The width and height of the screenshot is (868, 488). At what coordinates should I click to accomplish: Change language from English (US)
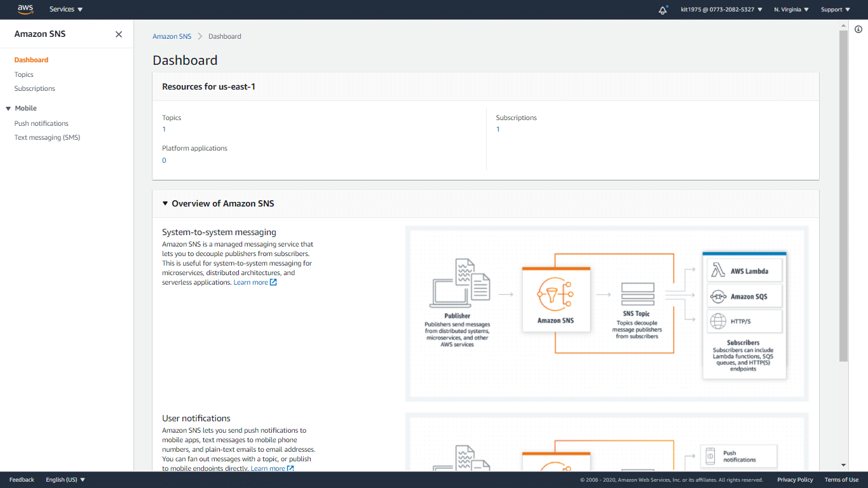click(64, 480)
